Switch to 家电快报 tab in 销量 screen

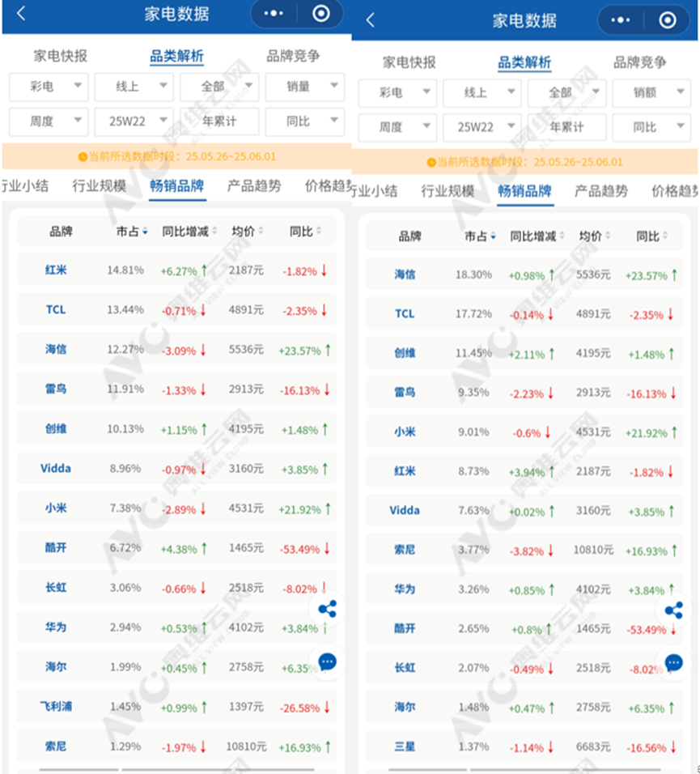(x=60, y=56)
